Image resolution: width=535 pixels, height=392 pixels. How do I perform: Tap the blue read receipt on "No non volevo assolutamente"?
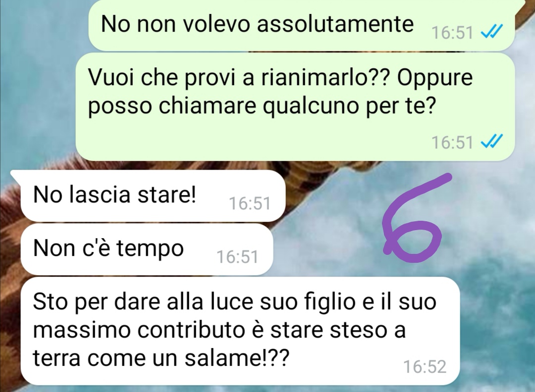click(492, 32)
